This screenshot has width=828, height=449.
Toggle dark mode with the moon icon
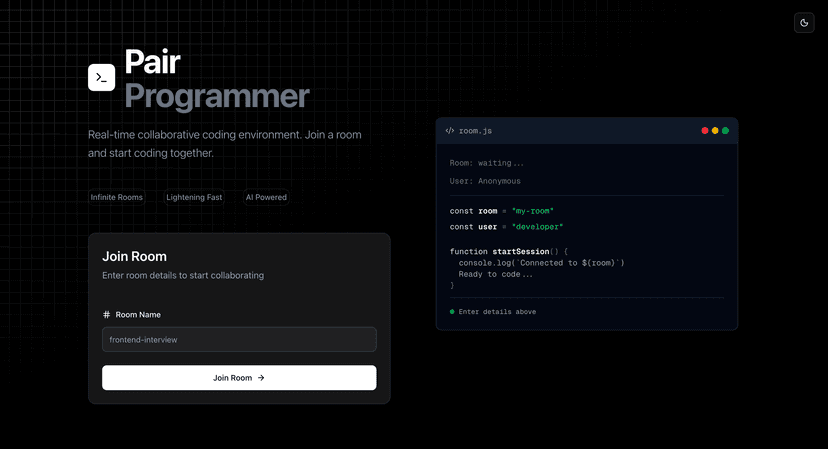pyautogui.click(x=804, y=23)
